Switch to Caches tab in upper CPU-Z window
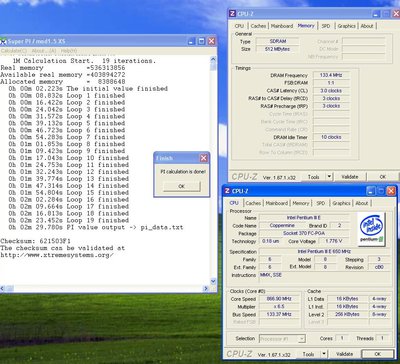This screenshot has height=364, width=400. pos(258,26)
